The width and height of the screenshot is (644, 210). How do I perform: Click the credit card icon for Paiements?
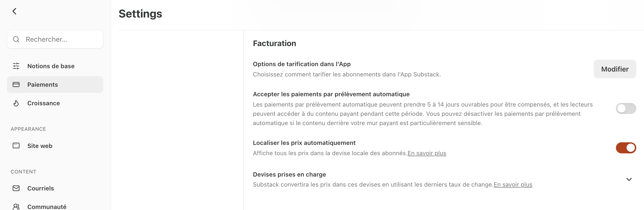click(16, 84)
